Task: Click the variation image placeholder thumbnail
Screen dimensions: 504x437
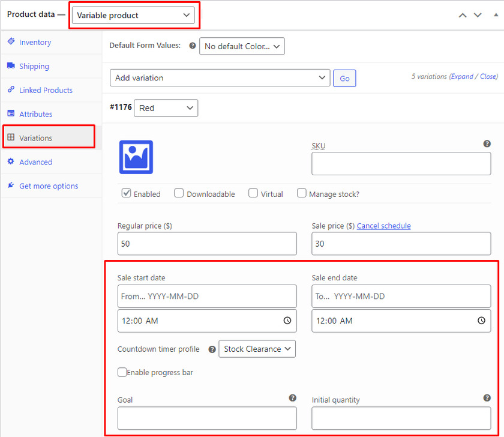Action: [x=136, y=157]
